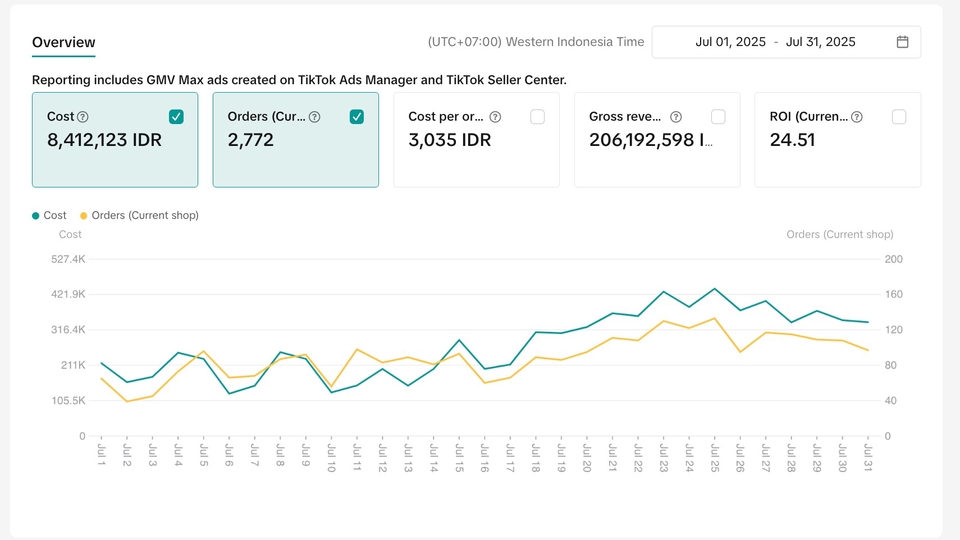Enable the Cost per order checkbox
Screen dimensions: 960x540
tap(538, 117)
